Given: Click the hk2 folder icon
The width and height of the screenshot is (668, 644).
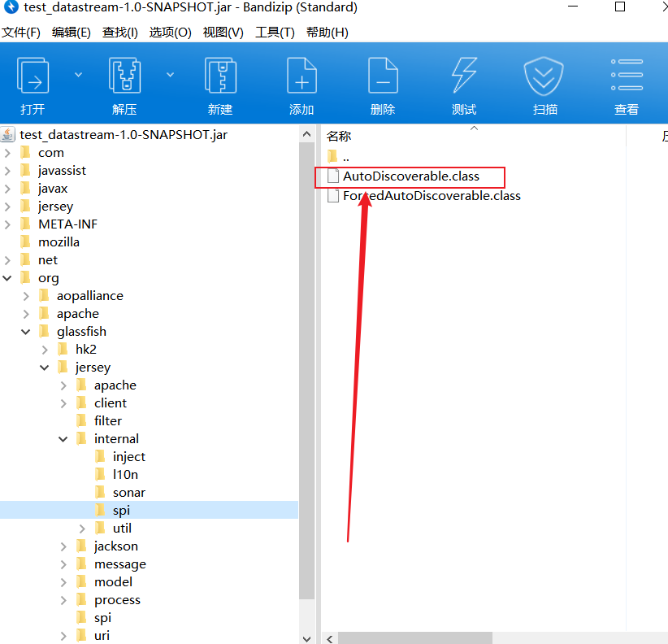Looking at the screenshot, I should click(x=63, y=349).
